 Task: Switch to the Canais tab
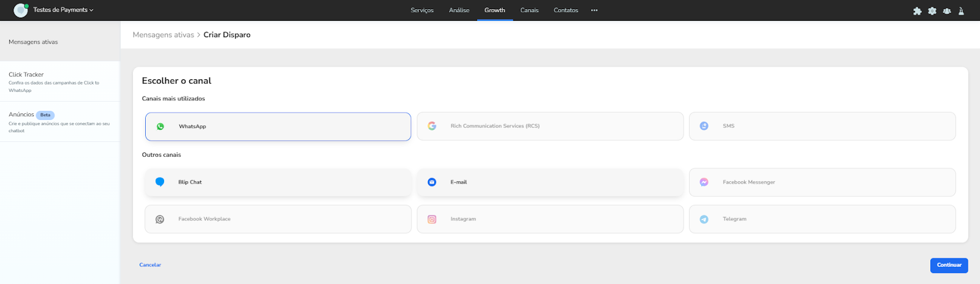click(529, 10)
